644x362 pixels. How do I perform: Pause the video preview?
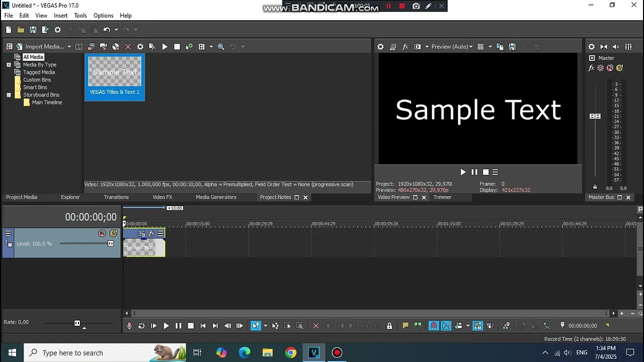[x=474, y=172]
